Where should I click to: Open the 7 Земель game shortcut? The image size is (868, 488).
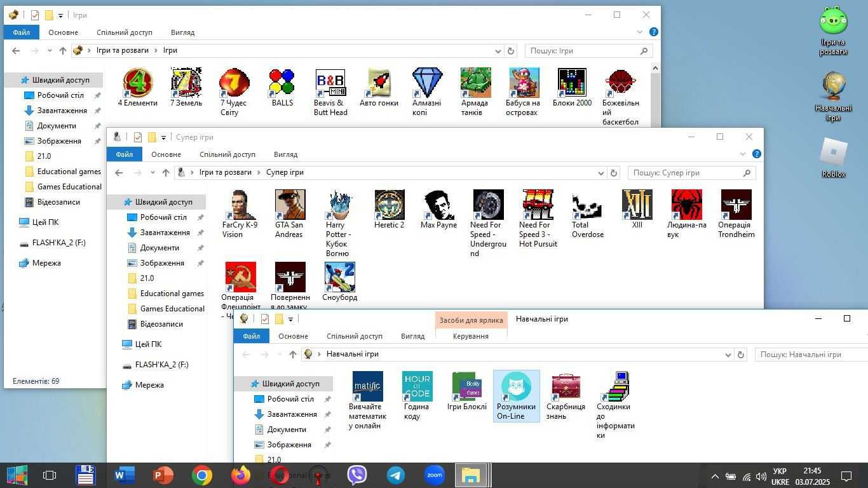coord(186,88)
